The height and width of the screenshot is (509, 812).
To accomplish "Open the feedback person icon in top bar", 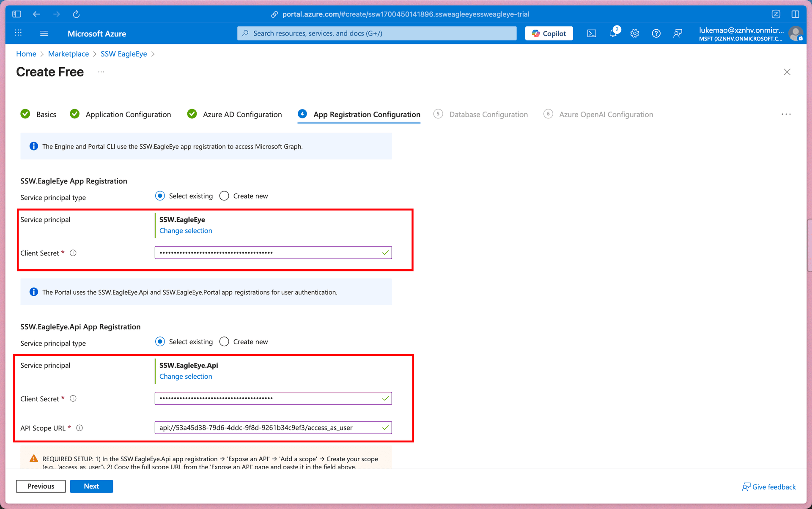I will click(678, 33).
